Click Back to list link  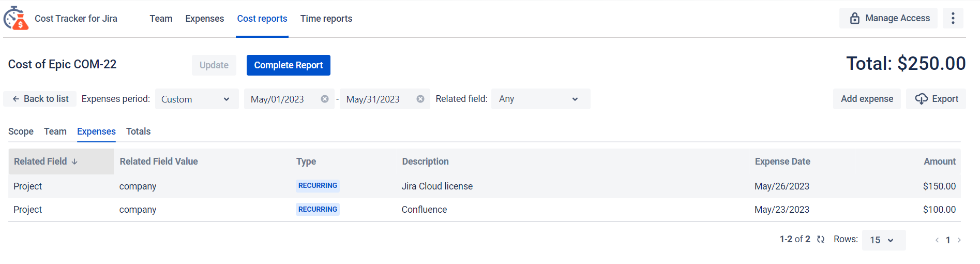[x=40, y=99]
